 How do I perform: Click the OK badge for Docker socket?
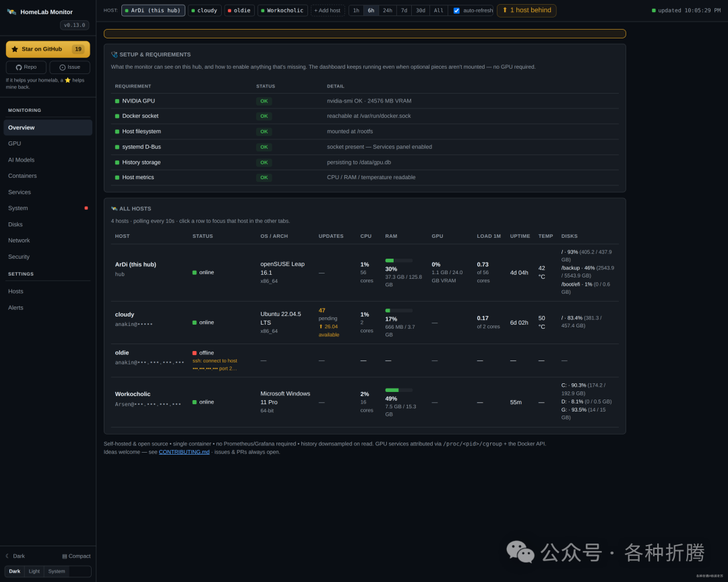pyautogui.click(x=264, y=116)
